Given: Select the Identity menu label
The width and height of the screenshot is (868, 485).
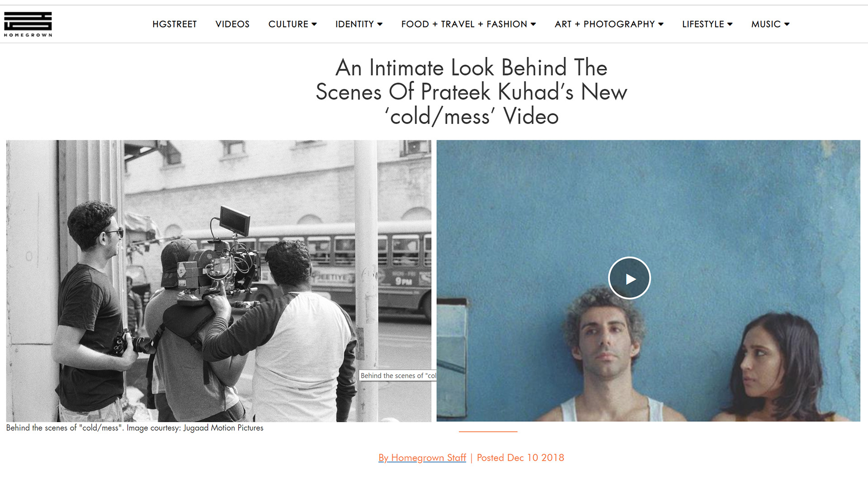Looking at the screenshot, I should tap(354, 24).
